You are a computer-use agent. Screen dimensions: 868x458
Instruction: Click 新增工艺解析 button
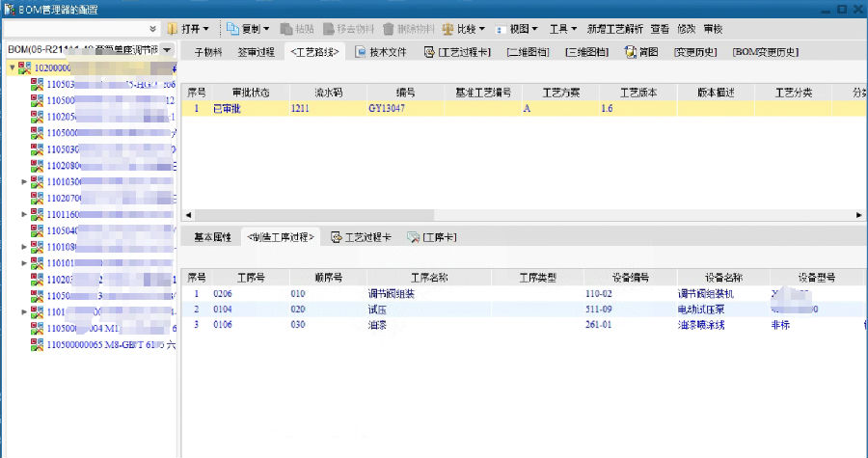(x=615, y=29)
